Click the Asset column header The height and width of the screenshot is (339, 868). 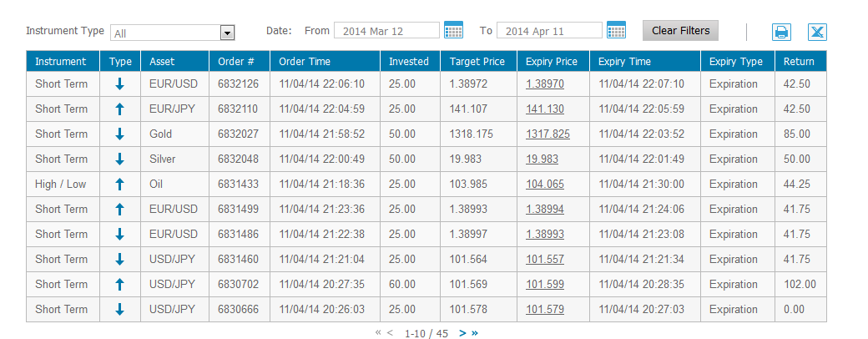pos(162,61)
